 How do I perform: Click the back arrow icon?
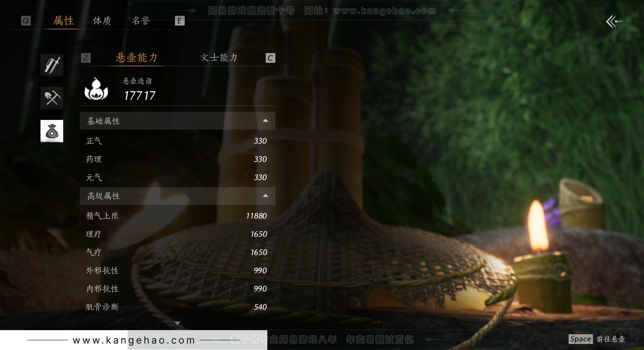click(x=614, y=21)
